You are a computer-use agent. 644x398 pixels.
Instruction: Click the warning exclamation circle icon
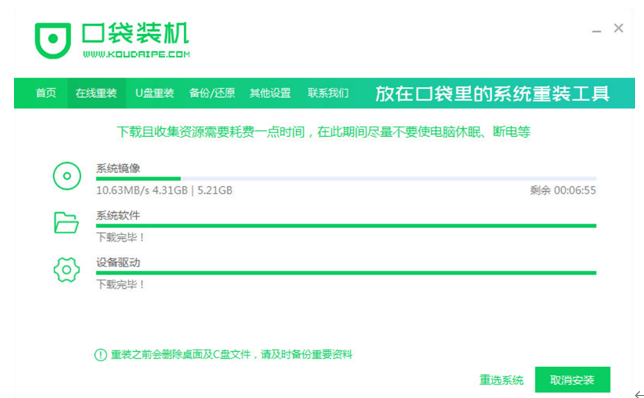pyautogui.click(x=100, y=354)
